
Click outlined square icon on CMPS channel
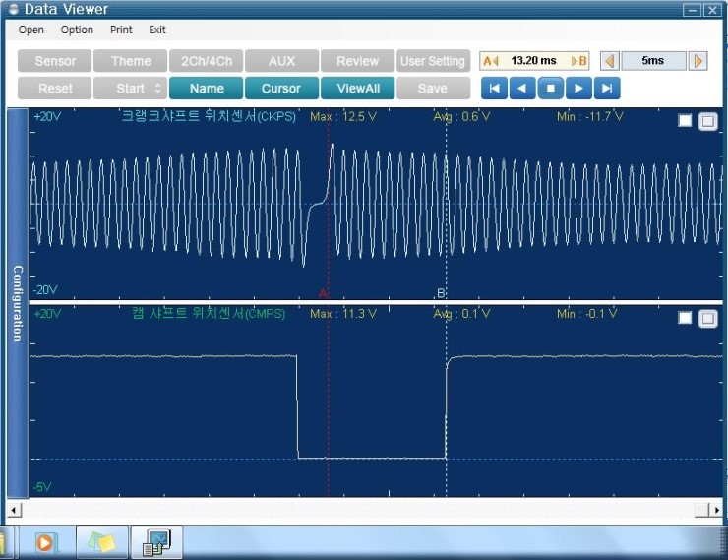point(708,318)
